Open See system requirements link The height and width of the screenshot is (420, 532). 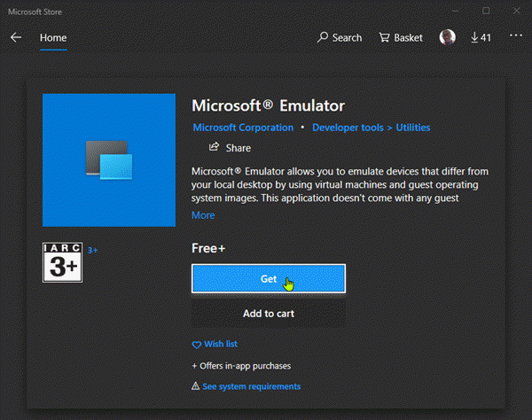click(x=251, y=386)
